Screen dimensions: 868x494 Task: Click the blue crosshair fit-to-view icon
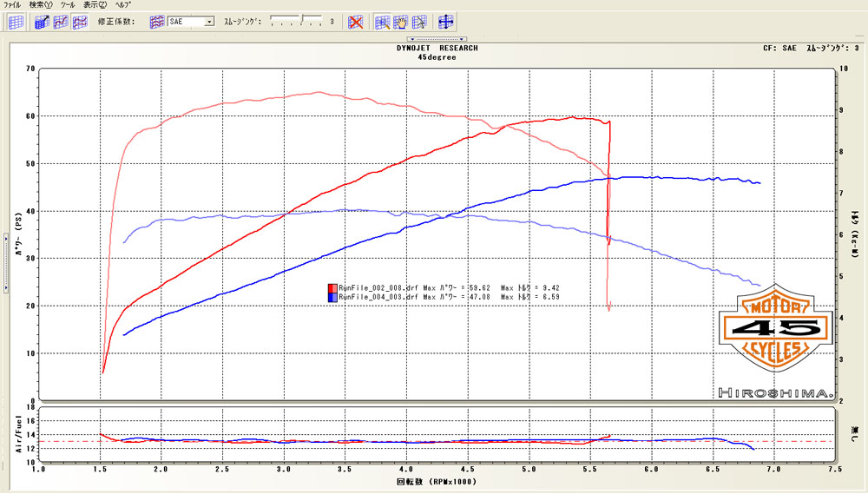pos(446,22)
